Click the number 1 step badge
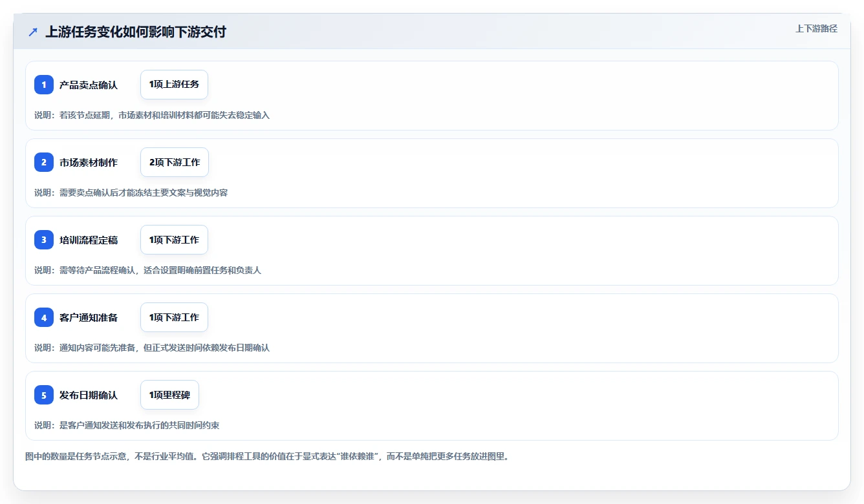 click(x=44, y=85)
